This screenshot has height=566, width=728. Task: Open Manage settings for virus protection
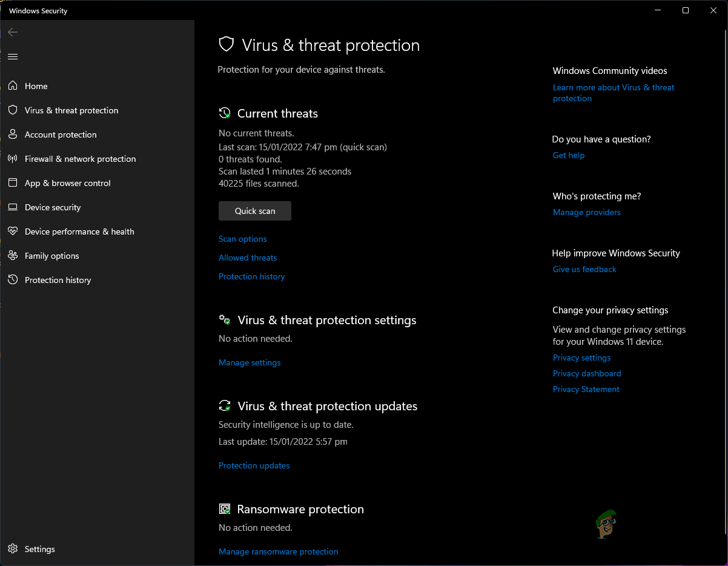click(250, 362)
